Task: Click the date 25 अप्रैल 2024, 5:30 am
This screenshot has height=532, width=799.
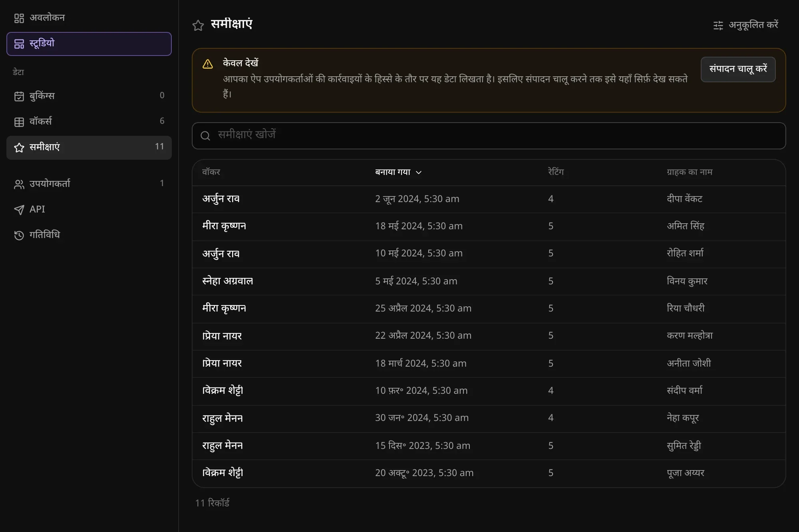Action: tap(423, 308)
